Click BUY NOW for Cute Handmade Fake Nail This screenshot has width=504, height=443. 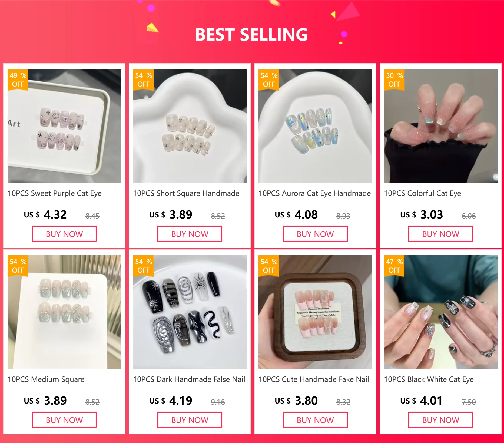315,420
